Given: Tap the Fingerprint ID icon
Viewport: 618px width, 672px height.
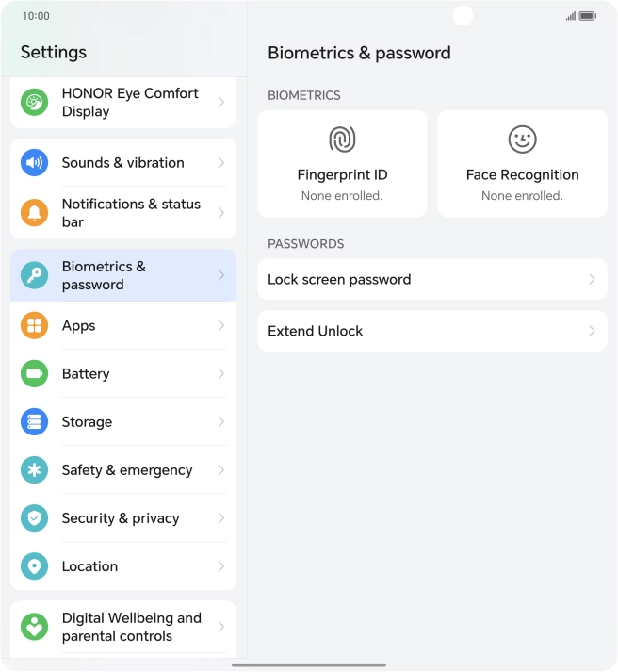Looking at the screenshot, I should click(342, 139).
